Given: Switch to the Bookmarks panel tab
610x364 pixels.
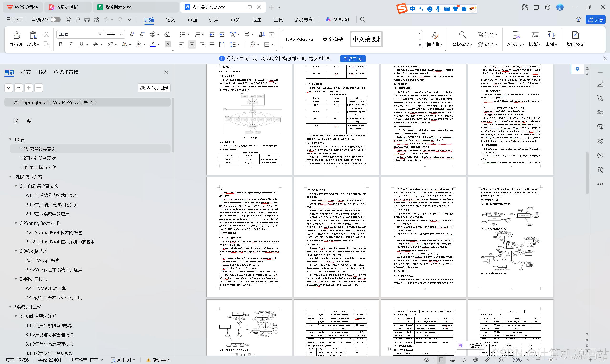Looking at the screenshot, I should [x=42, y=72].
